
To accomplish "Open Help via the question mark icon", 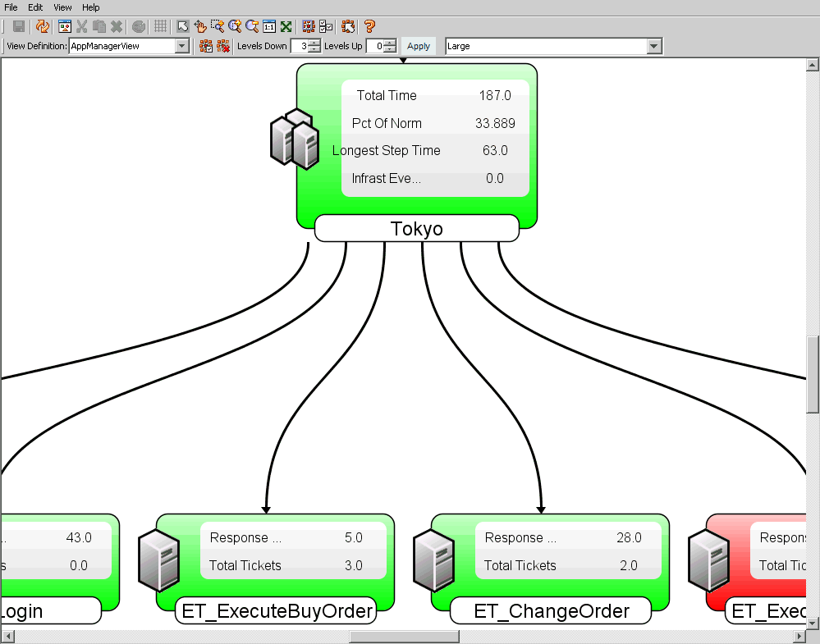I will (x=372, y=26).
